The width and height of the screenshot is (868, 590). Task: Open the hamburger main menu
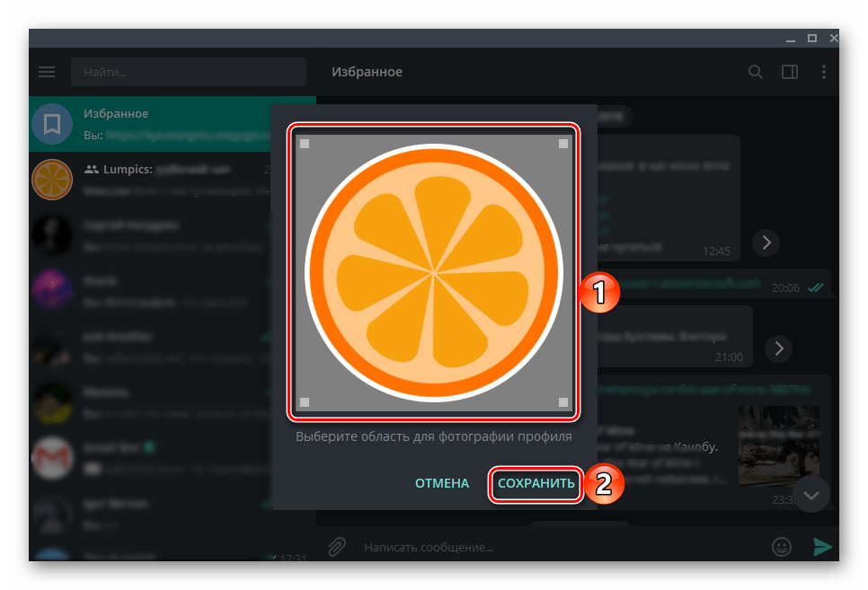47,72
